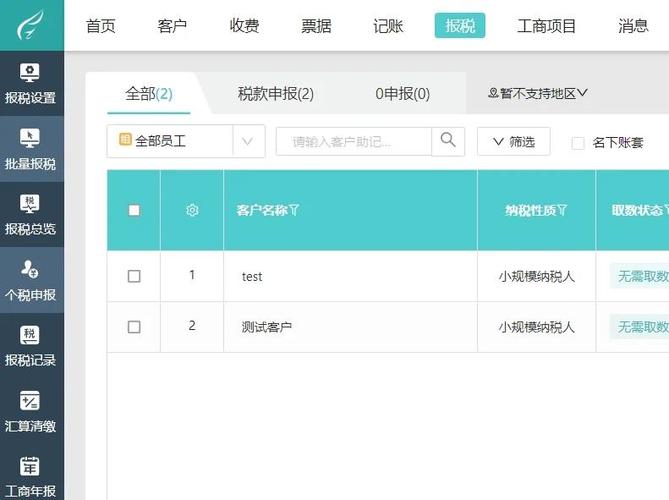Click 无需取数 status in 测试客户 row
The image size is (669, 500).
(x=640, y=327)
